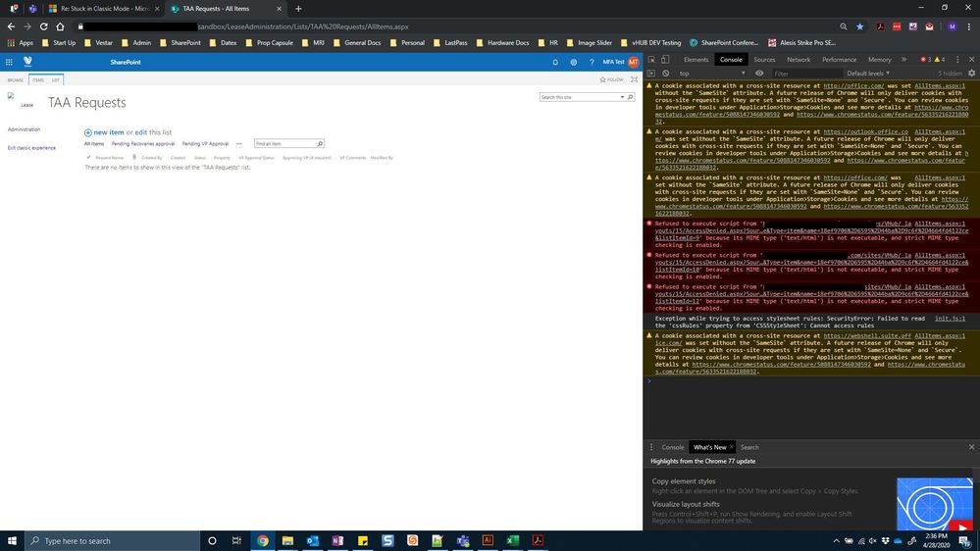Click the new item link

coord(109,132)
